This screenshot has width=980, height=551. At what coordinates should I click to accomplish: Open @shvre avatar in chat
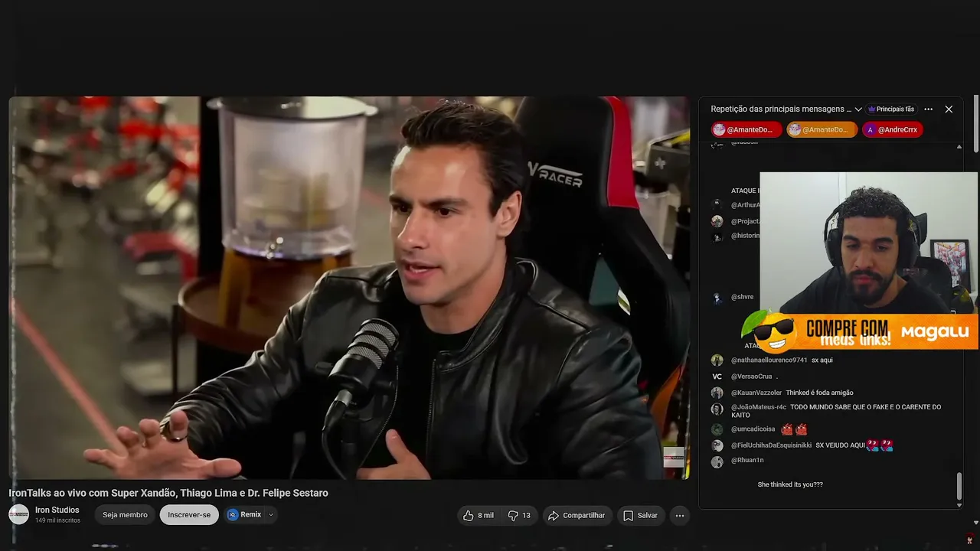(x=717, y=298)
